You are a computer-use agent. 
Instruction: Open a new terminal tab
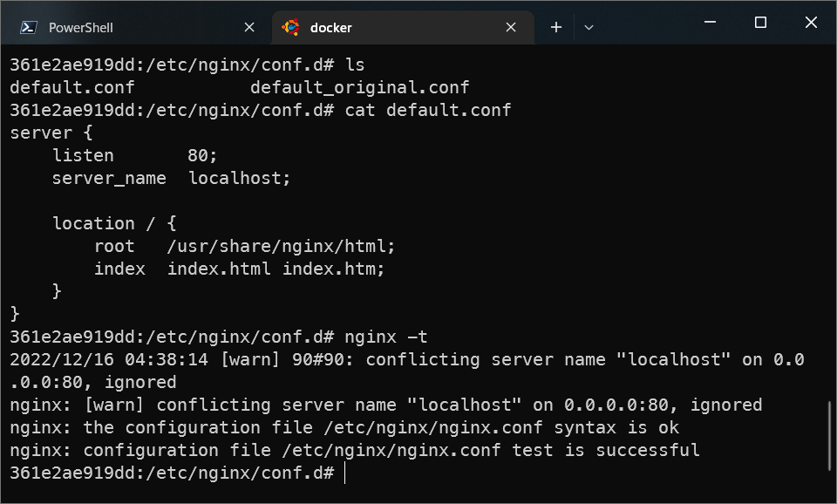[x=555, y=27]
